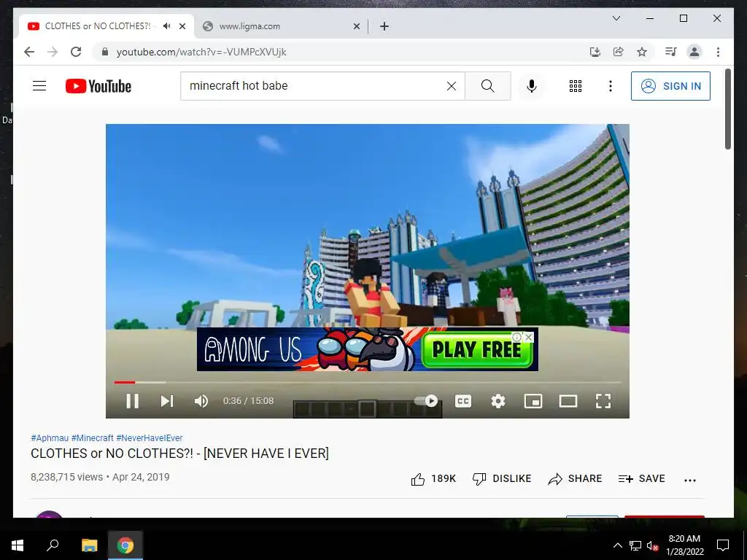Open more actions ellipsis below video
Image resolution: width=747 pixels, height=560 pixels.
click(690, 480)
